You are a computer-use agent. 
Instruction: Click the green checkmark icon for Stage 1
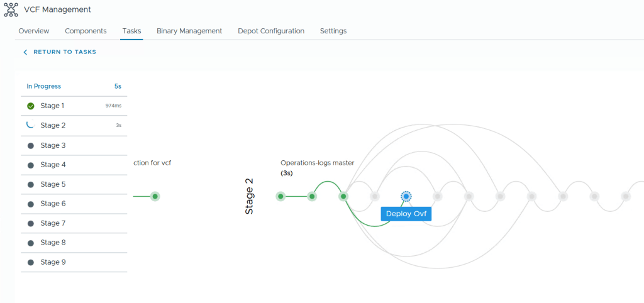coord(31,106)
